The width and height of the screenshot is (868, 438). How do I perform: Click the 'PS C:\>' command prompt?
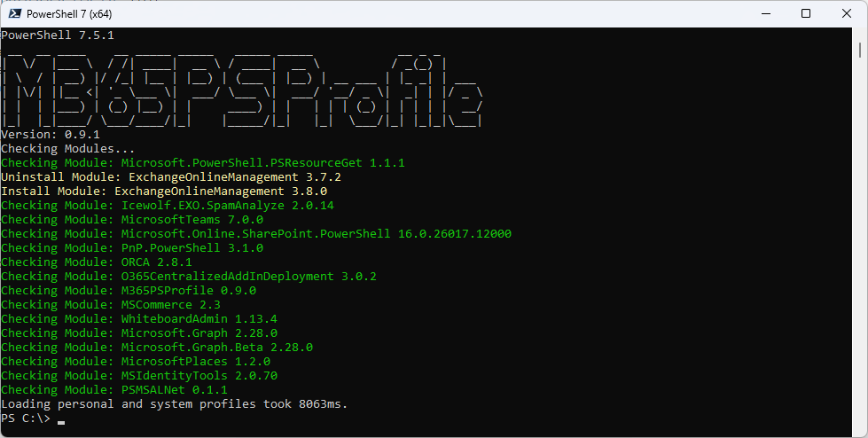[26, 418]
